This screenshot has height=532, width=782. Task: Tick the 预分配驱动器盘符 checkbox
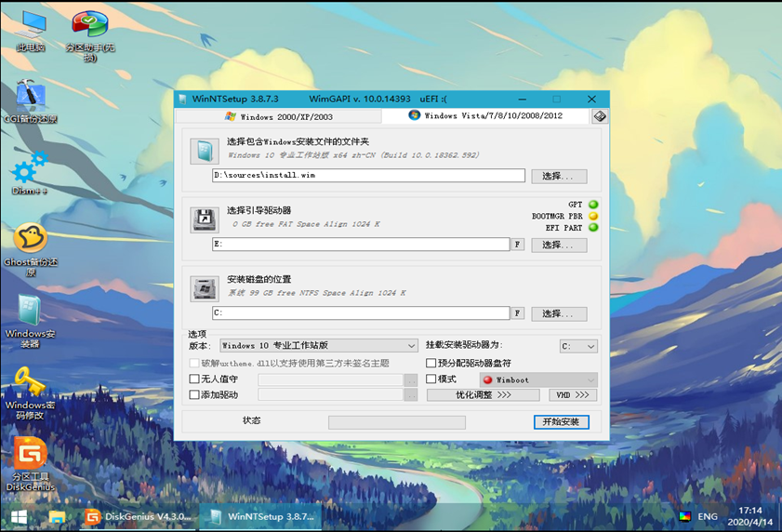(431, 363)
